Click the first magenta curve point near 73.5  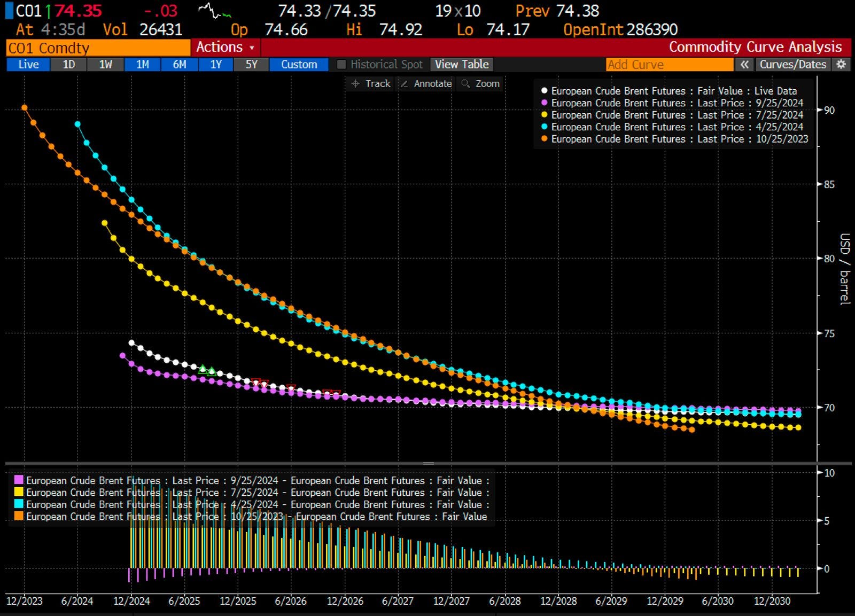point(122,355)
